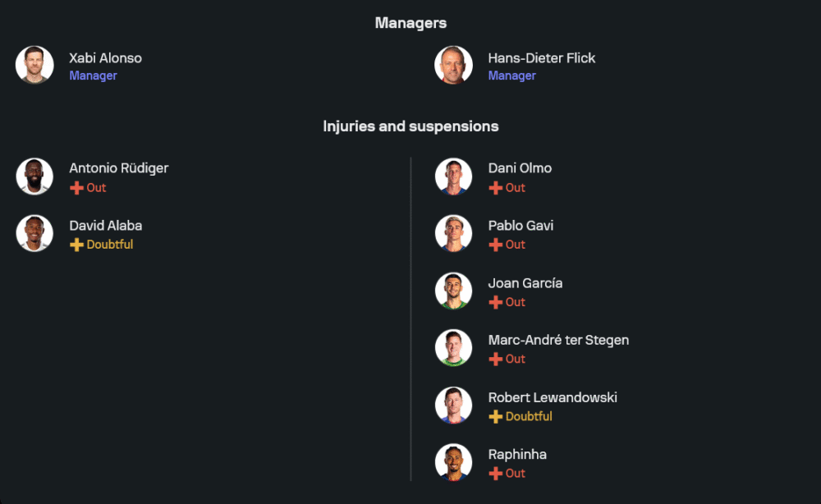Click red Out icon under Raphinha
The image size is (821, 504).
(495, 474)
